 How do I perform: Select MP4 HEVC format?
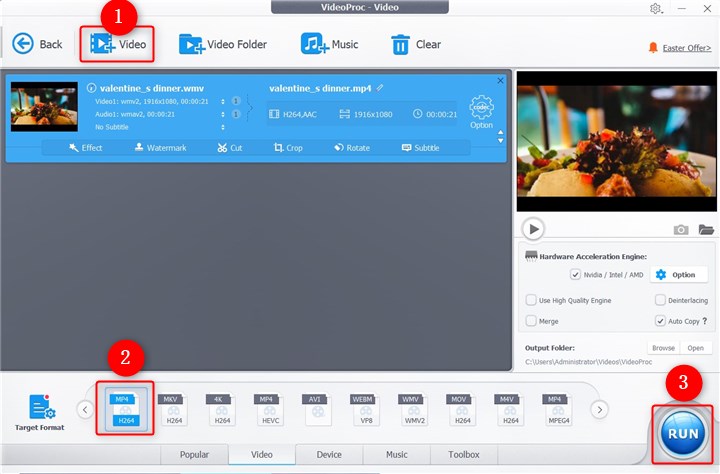click(270, 409)
